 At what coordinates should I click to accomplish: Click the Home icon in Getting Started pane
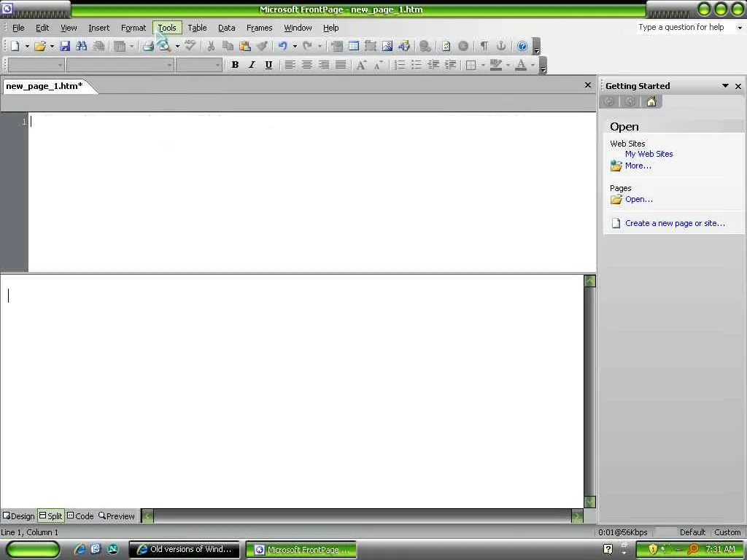(x=651, y=101)
